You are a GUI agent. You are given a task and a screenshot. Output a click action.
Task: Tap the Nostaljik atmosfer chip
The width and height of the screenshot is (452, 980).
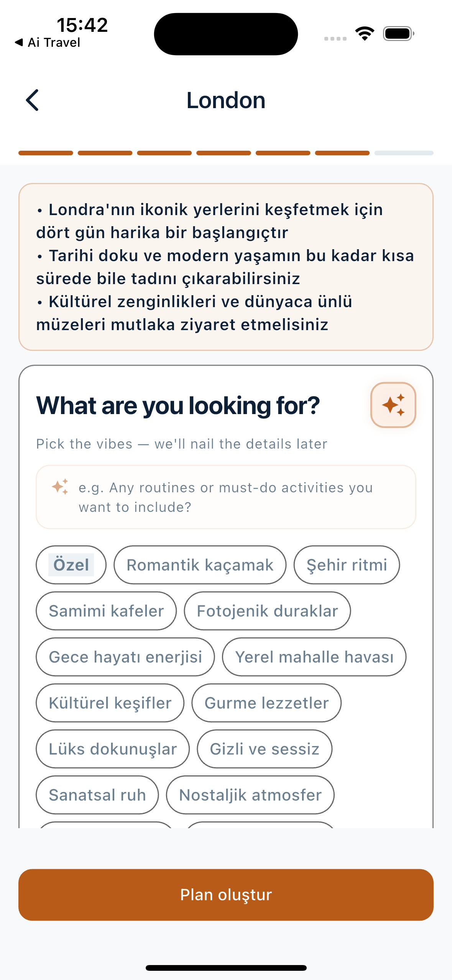250,795
